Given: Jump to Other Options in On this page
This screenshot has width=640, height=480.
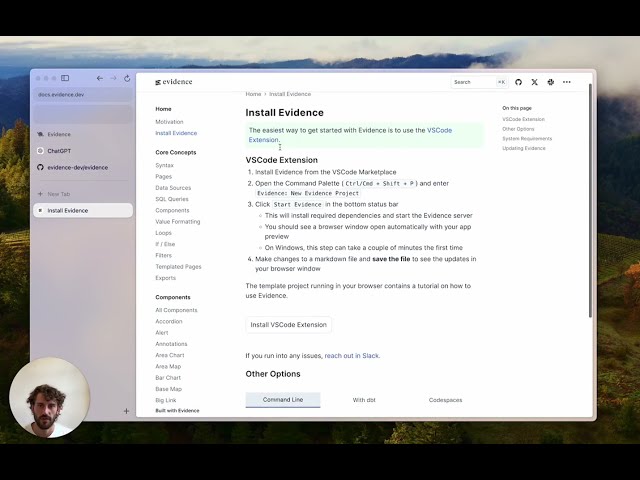Looking at the screenshot, I should pos(518,129).
